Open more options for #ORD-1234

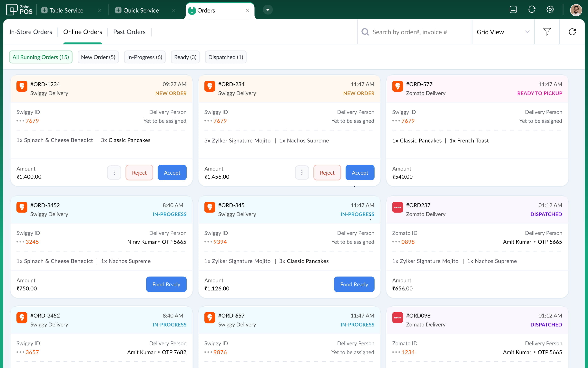coord(114,173)
